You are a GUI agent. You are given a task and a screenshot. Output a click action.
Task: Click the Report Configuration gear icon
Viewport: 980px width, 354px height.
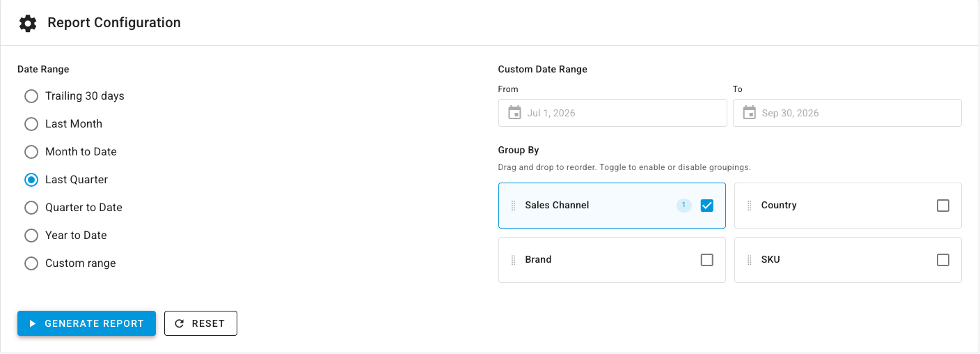[28, 23]
